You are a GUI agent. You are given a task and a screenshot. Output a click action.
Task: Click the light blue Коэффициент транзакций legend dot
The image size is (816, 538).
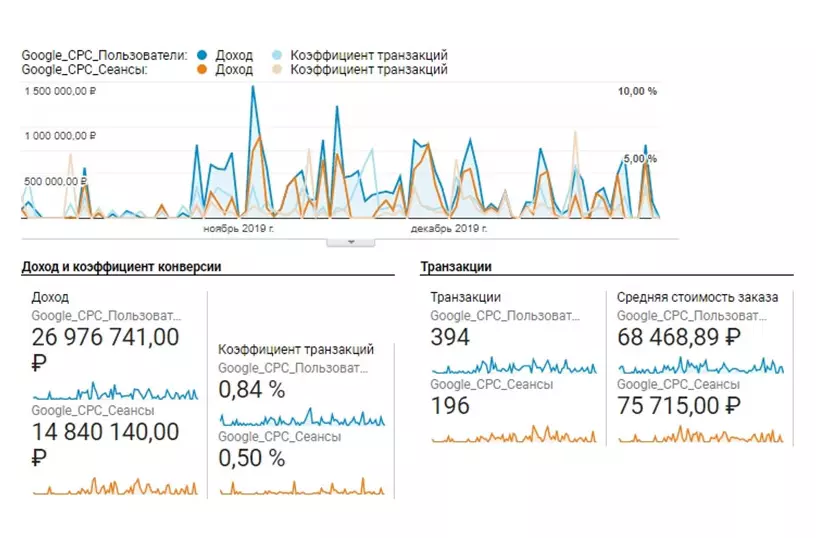tap(277, 55)
